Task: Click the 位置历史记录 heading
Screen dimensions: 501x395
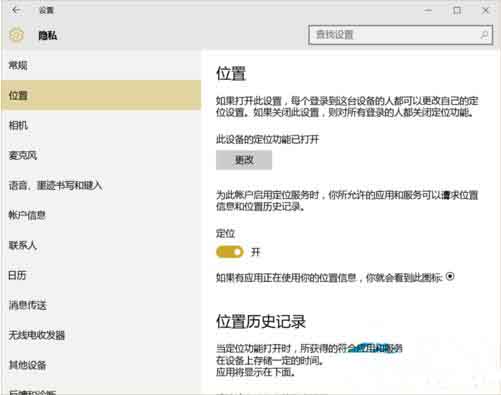Action: [261, 322]
